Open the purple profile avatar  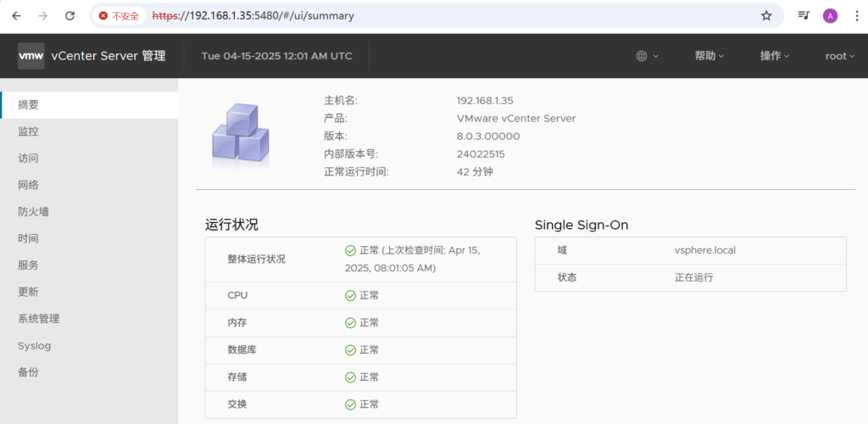tap(830, 16)
